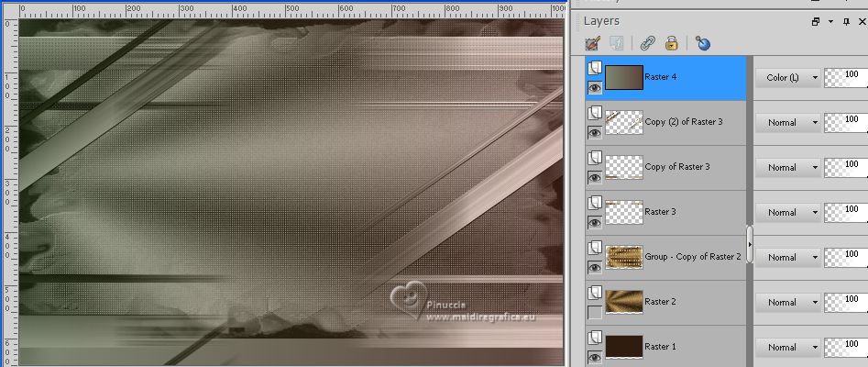Show the hidden Raster 2 layer
This screenshot has width=868, height=367.
[595, 313]
